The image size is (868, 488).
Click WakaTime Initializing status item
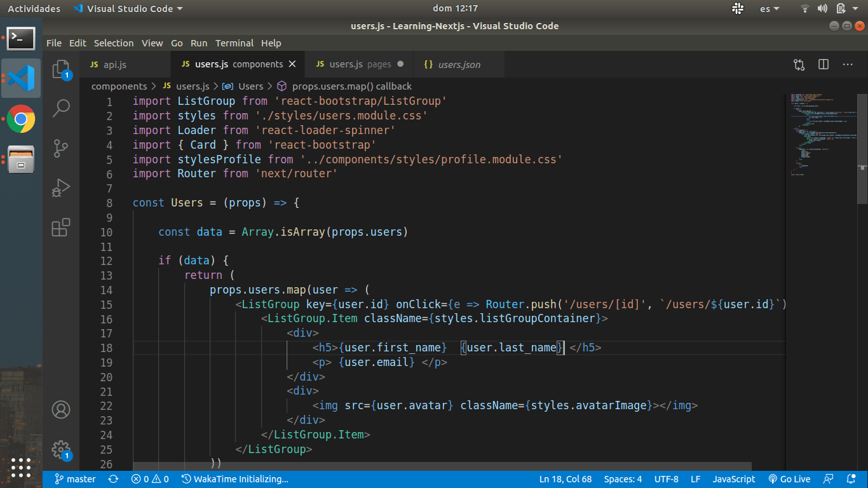click(x=235, y=480)
